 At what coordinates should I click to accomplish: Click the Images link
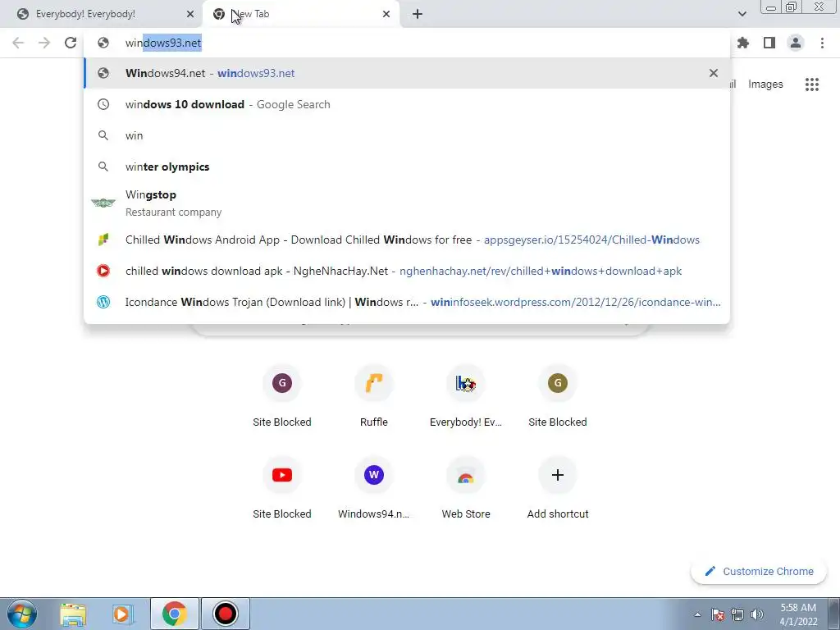pyautogui.click(x=765, y=84)
